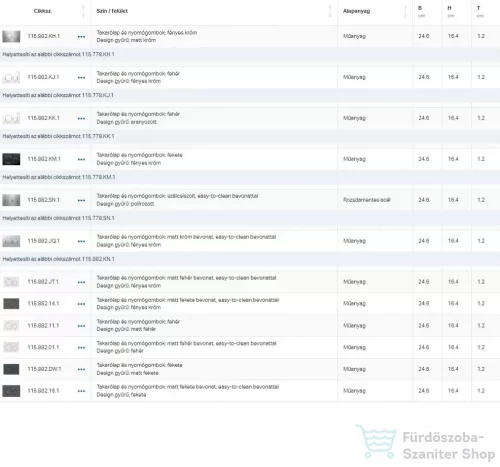Sort by the Alapanyag column arrows
Image resolution: width=500 pixels, height=467 pixels.
(405, 11)
